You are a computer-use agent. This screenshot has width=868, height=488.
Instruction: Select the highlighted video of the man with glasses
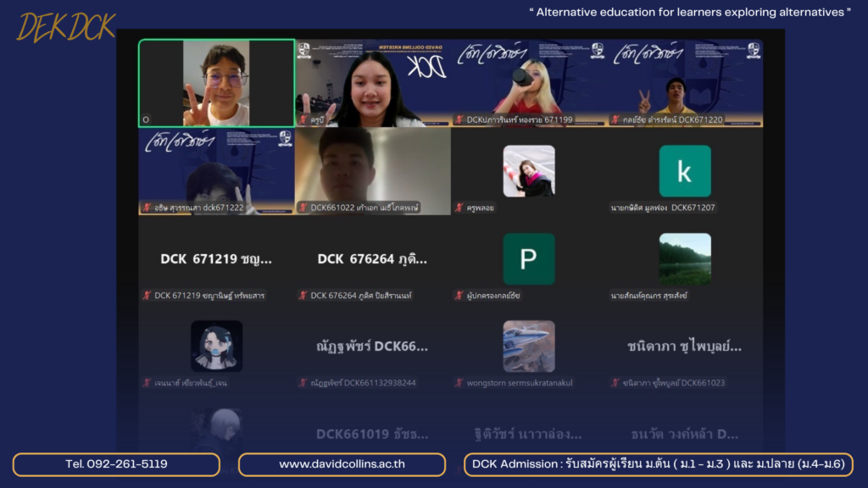216,83
